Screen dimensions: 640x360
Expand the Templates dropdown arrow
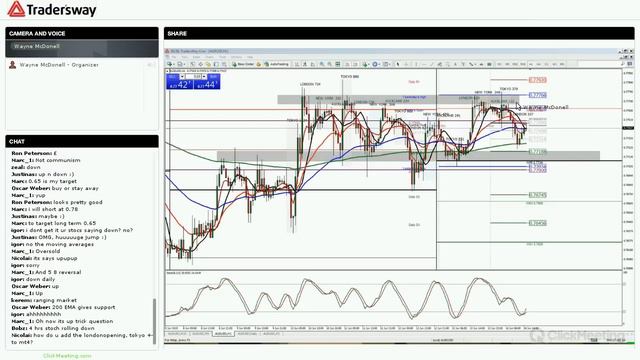click(389, 64)
